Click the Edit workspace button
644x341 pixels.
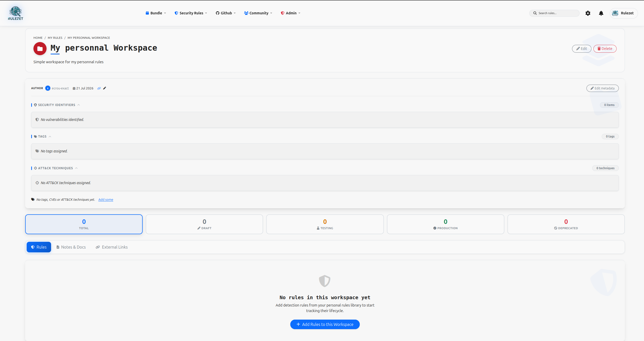pos(582,49)
